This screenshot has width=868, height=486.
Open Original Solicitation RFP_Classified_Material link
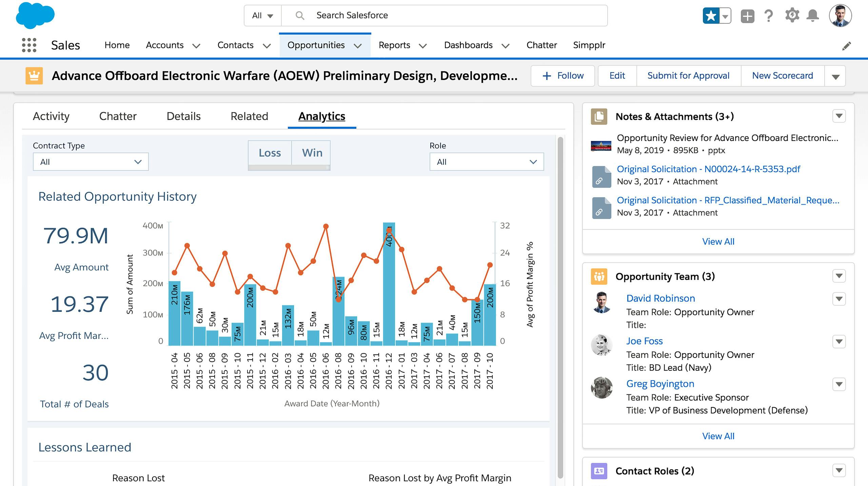coord(728,200)
